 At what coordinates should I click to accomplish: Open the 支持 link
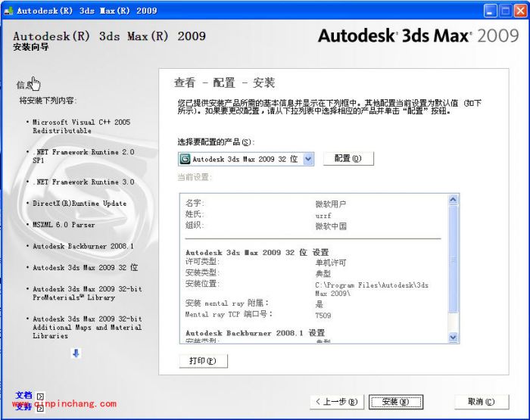24,407
